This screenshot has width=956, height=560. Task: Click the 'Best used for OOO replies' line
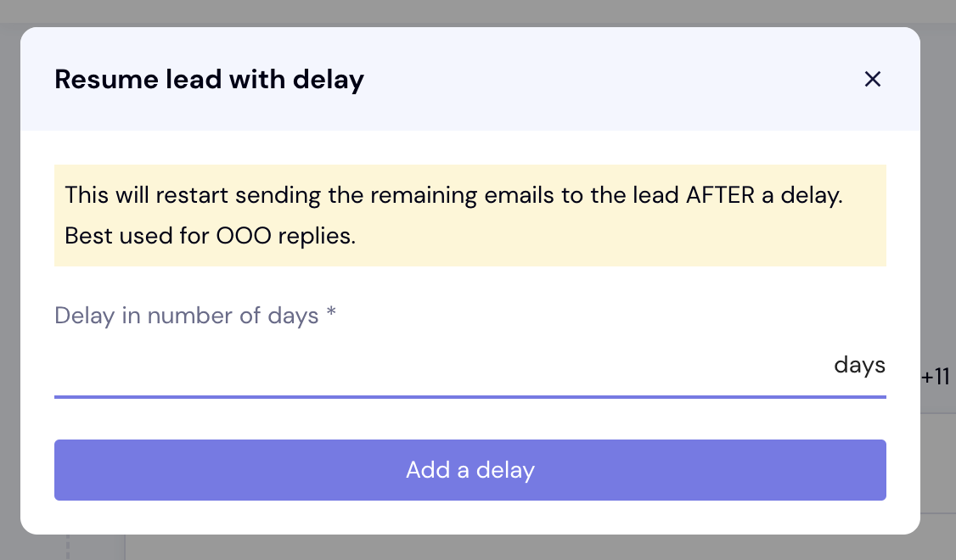point(210,236)
